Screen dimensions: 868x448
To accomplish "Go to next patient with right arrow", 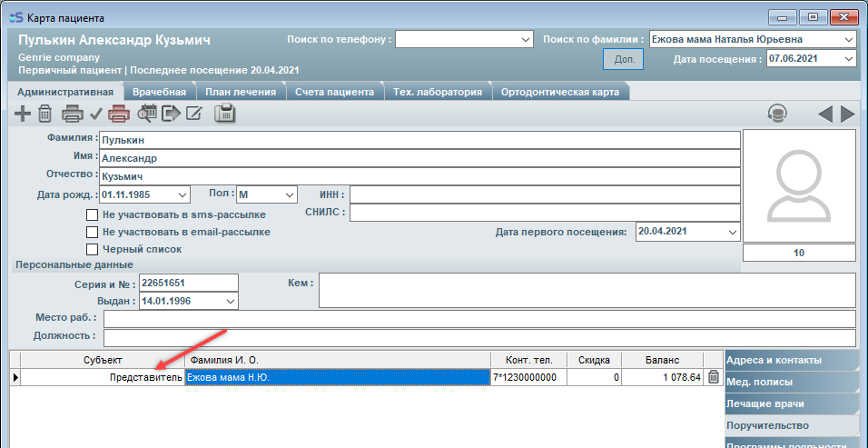I will (x=848, y=114).
